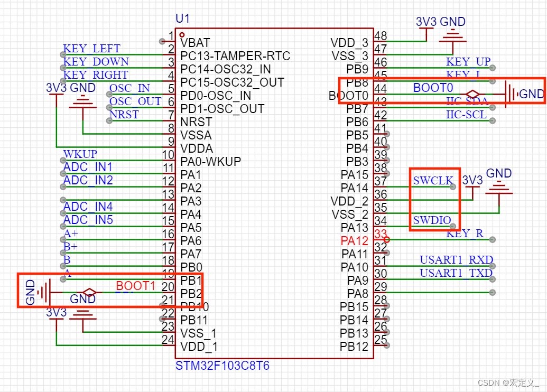The image size is (547, 392).
Task: Click the KEY_R net label
Action: pyautogui.click(x=465, y=234)
